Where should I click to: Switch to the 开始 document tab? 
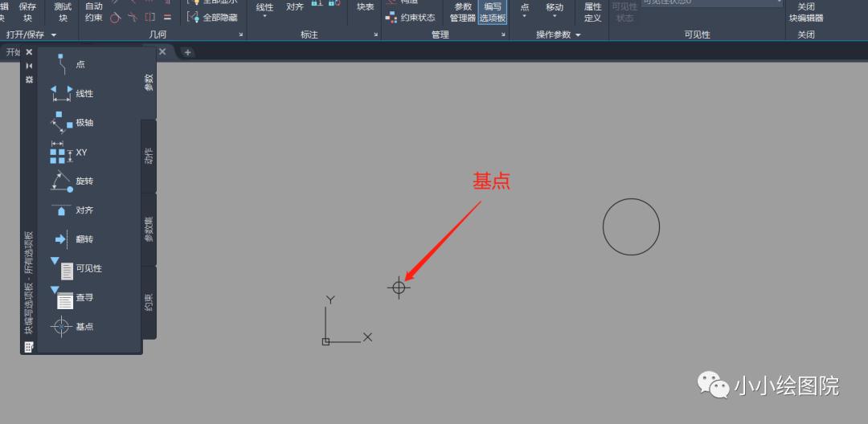(x=11, y=52)
